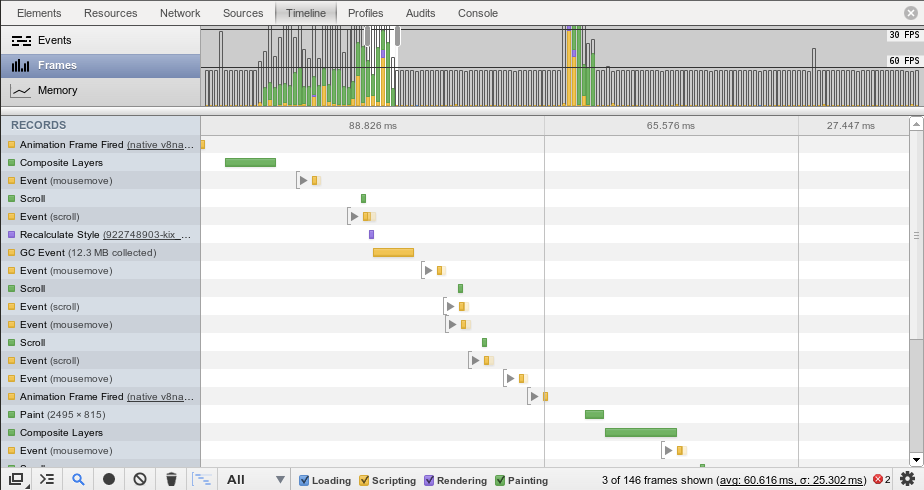924x490 pixels.
Task: Start recording with the round record button
Action: (109, 479)
